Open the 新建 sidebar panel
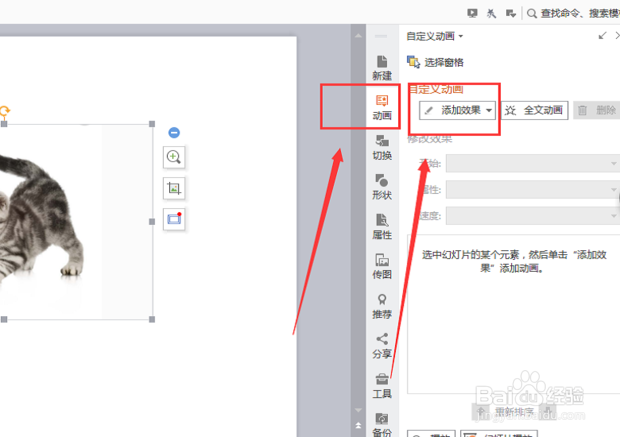 click(382, 68)
